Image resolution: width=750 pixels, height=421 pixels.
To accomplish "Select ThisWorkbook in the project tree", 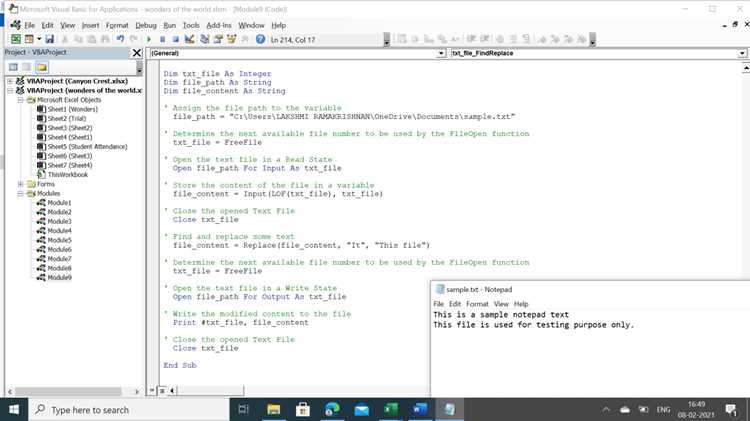I will [67, 175].
